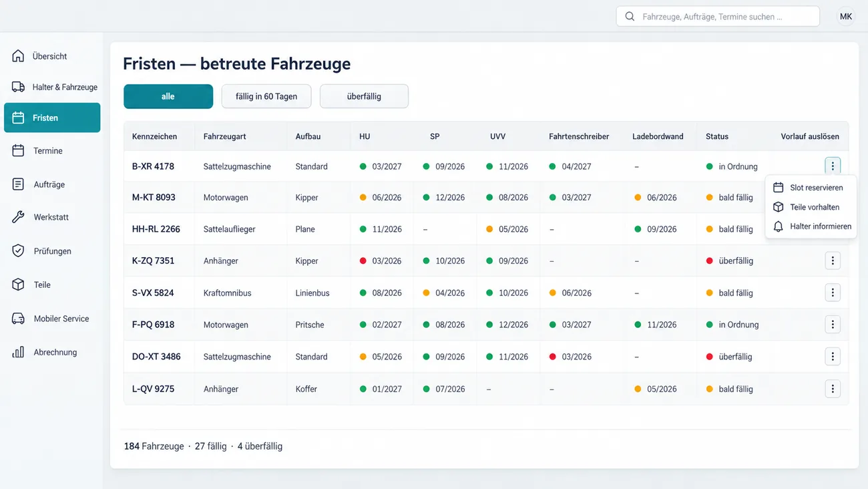
Task: Open the actions menu for K-ZQ 7351
Action: point(833,261)
